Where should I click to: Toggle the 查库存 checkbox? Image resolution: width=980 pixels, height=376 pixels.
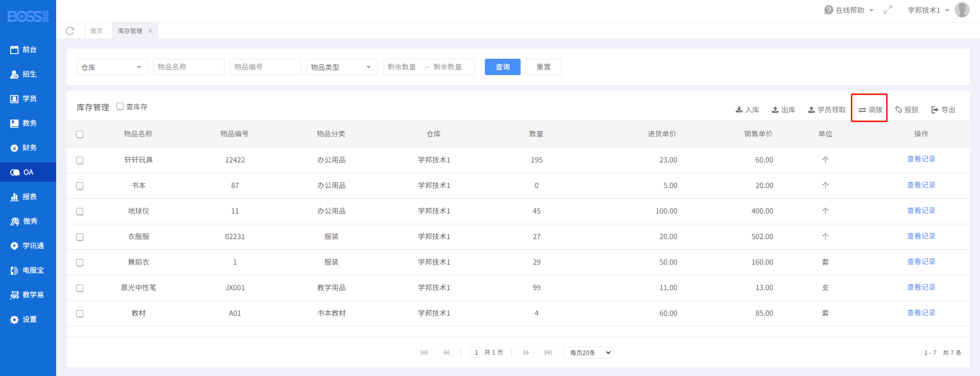click(x=120, y=106)
